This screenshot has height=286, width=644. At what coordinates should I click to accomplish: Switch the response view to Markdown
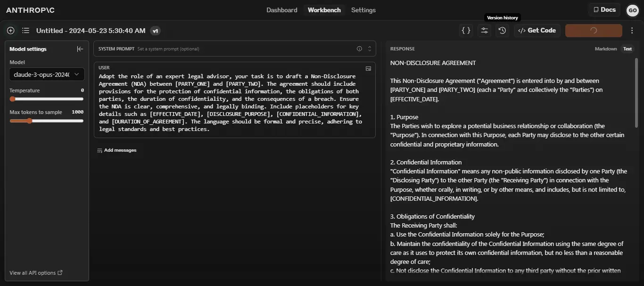(606, 49)
